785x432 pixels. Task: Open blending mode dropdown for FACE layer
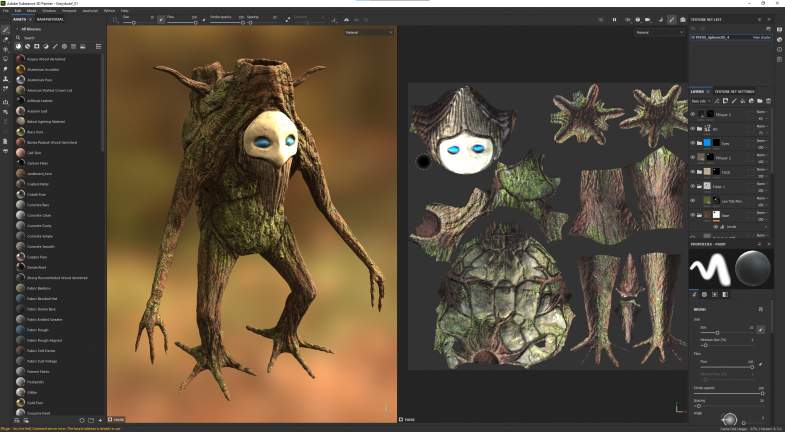[x=762, y=170]
